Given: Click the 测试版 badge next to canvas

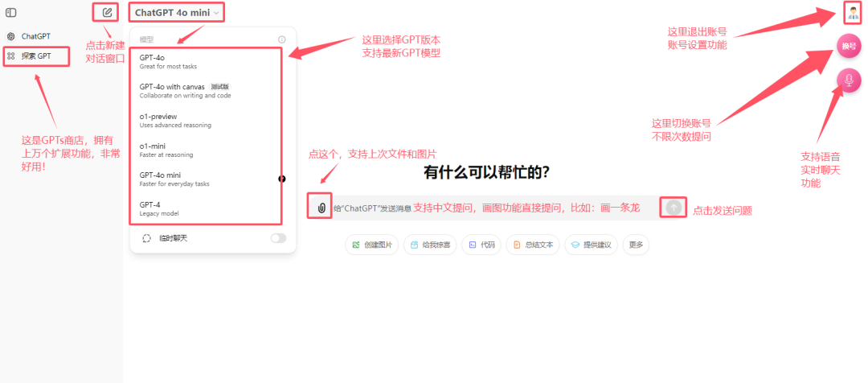Looking at the screenshot, I should pos(219,87).
